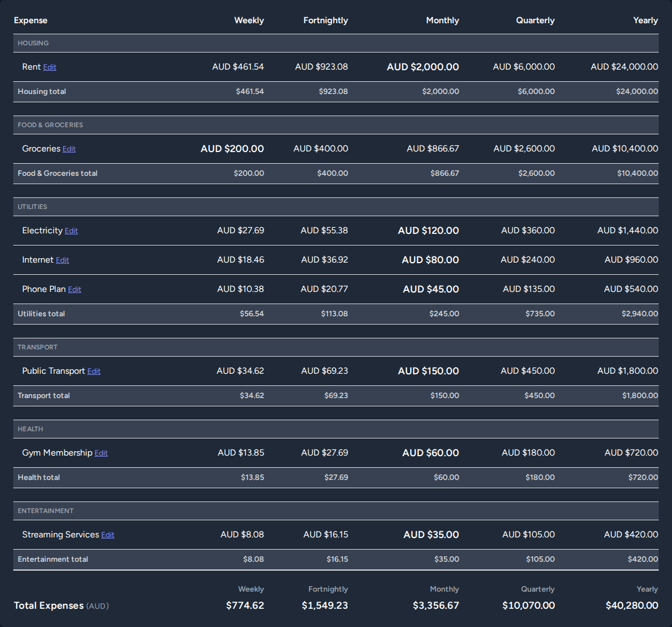Select the total fortnightly figure $1,549.23
The width and height of the screenshot is (672, 627).
point(325,606)
